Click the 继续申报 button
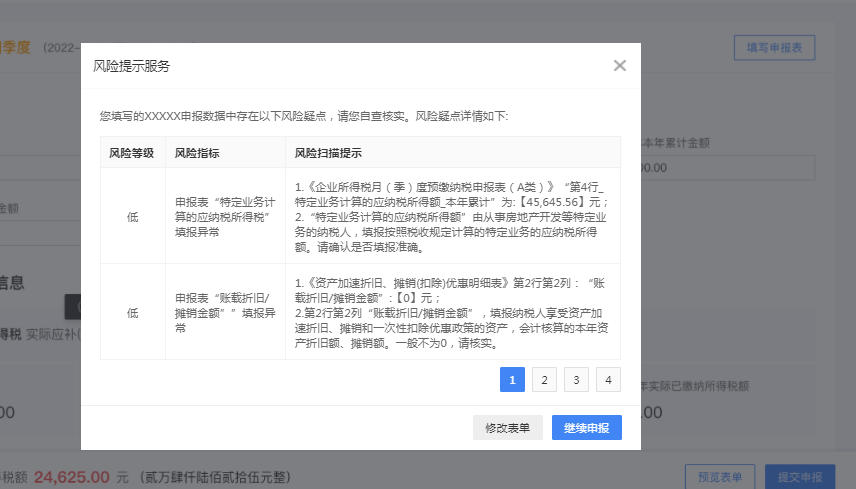The height and width of the screenshot is (489, 856). pyautogui.click(x=586, y=428)
